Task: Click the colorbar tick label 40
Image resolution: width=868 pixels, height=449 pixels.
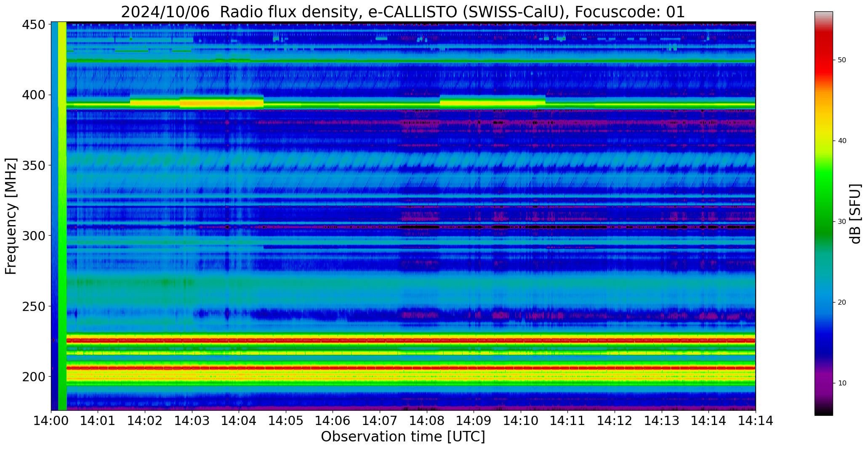Action: [842, 141]
